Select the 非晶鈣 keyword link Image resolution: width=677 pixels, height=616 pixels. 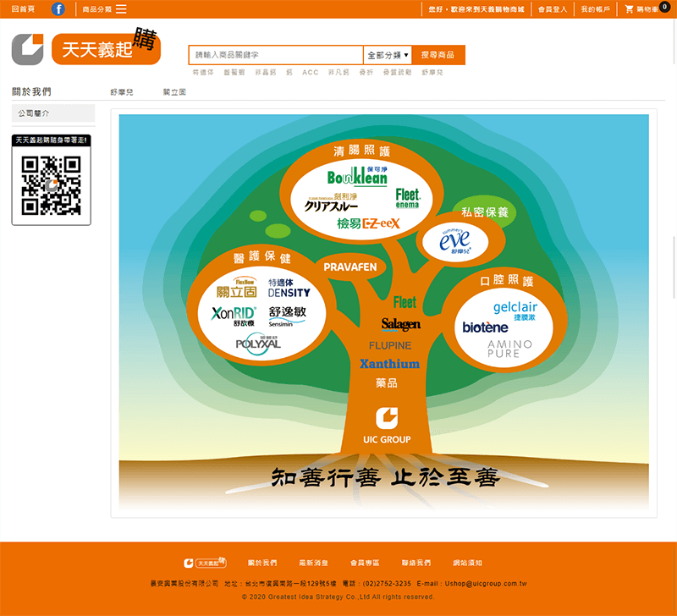[x=266, y=72]
